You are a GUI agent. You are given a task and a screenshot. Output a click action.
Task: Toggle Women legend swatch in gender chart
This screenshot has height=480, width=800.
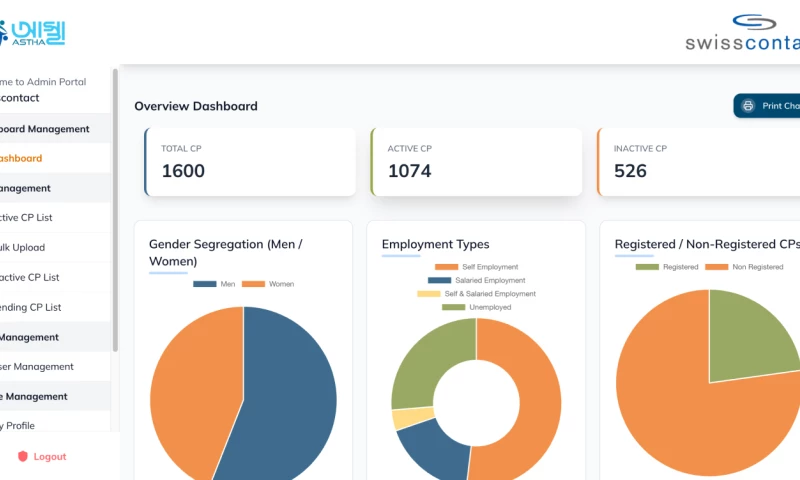pos(253,284)
